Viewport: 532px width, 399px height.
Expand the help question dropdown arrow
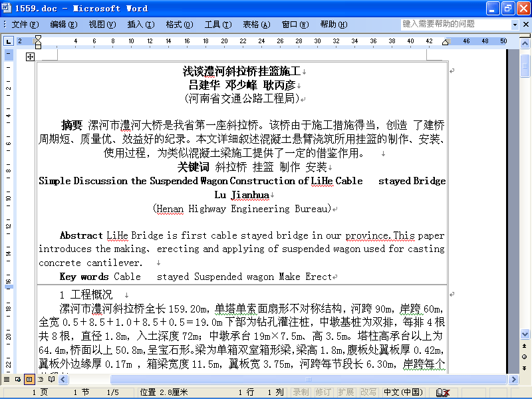[x=515, y=25]
